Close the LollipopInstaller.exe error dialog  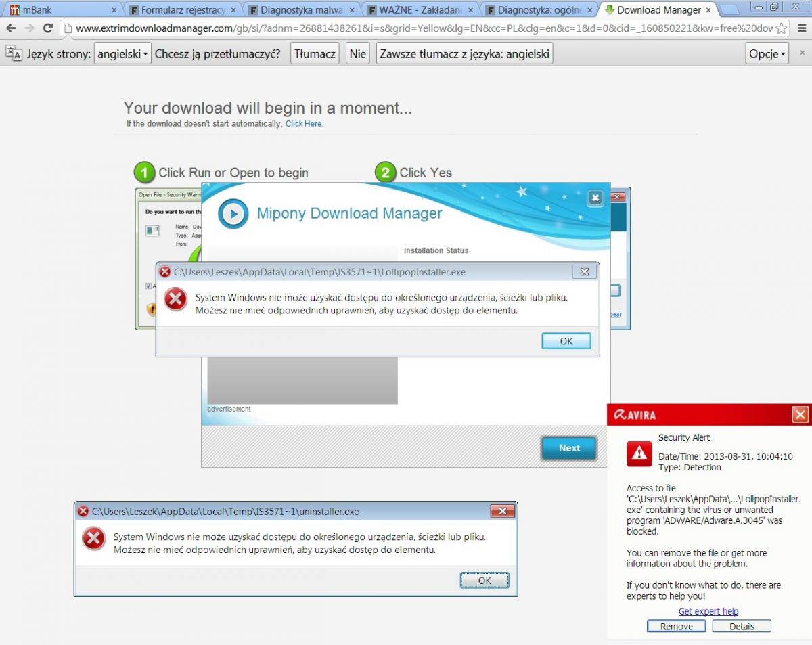[x=585, y=271]
